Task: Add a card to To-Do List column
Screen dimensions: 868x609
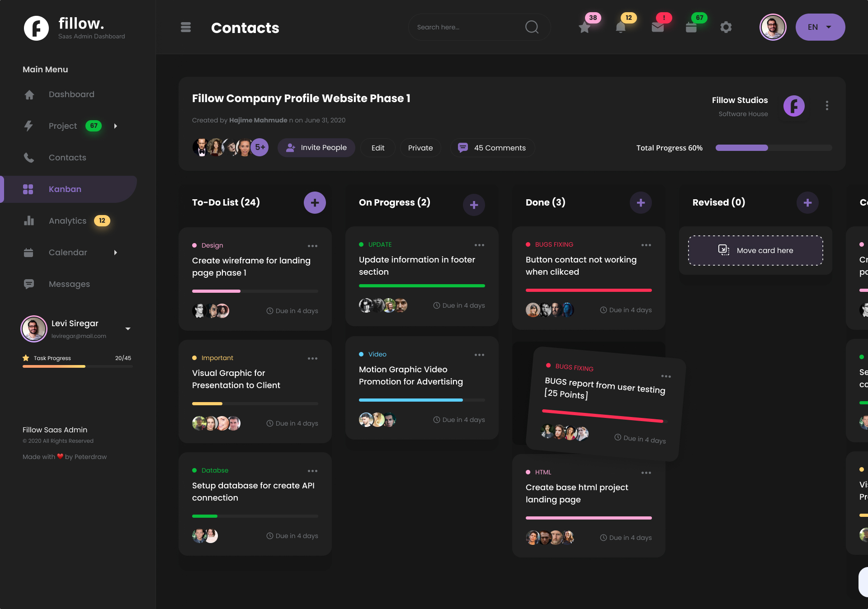Action: (315, 202)
